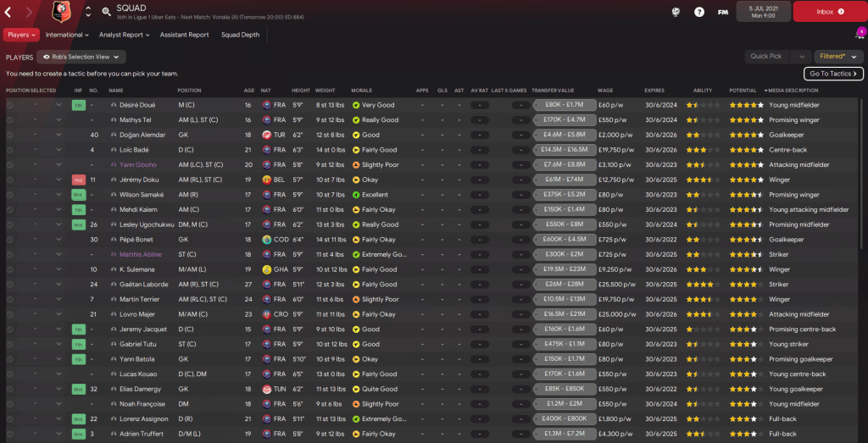Click the back navigation arrow
Viewport: 868px width, 443px height.
8,12
